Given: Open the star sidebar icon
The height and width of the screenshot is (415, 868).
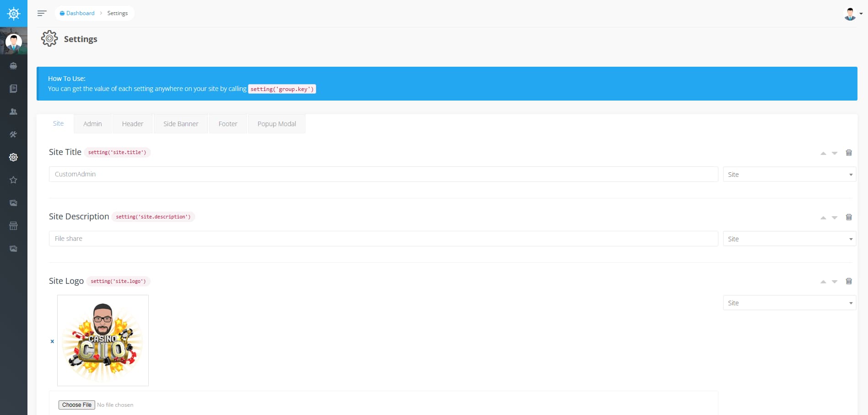Looking at the screenshot, I should (x=13, y=180).
